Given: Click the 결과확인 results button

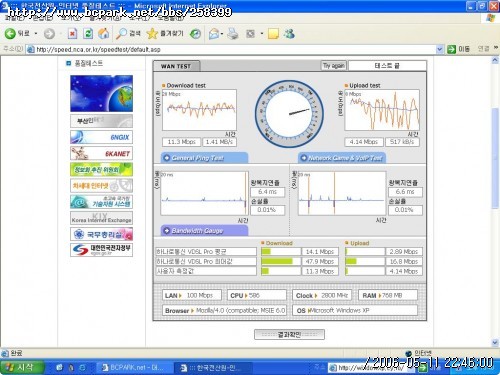Looking at the screenshot, I should (289, 334).
